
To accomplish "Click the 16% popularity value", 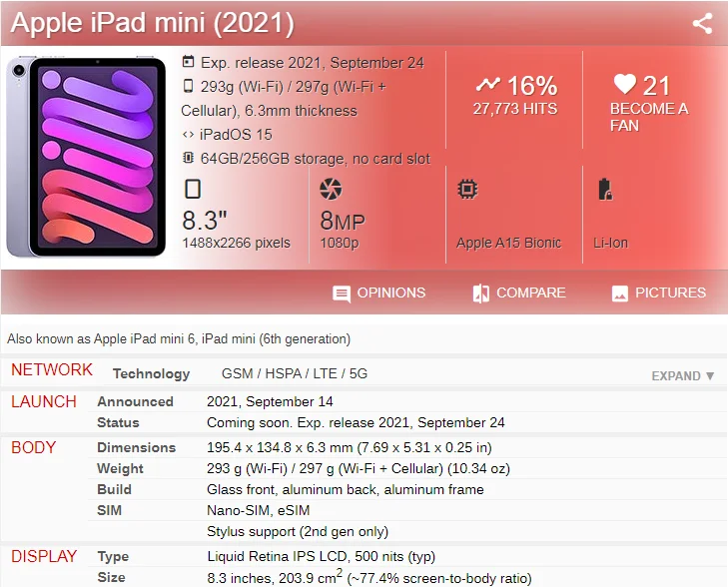I will click(532, 86).
